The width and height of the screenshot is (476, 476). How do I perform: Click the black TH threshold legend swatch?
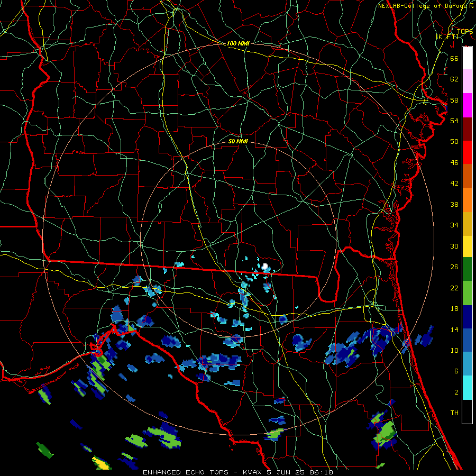tap(467, 411)
